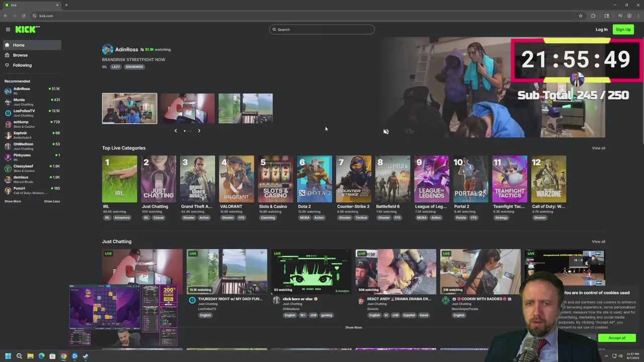Image resolution: width=644 pixels, height=362 pixels.
Task: Open League of Legends category card
Action: click(432, 179)
